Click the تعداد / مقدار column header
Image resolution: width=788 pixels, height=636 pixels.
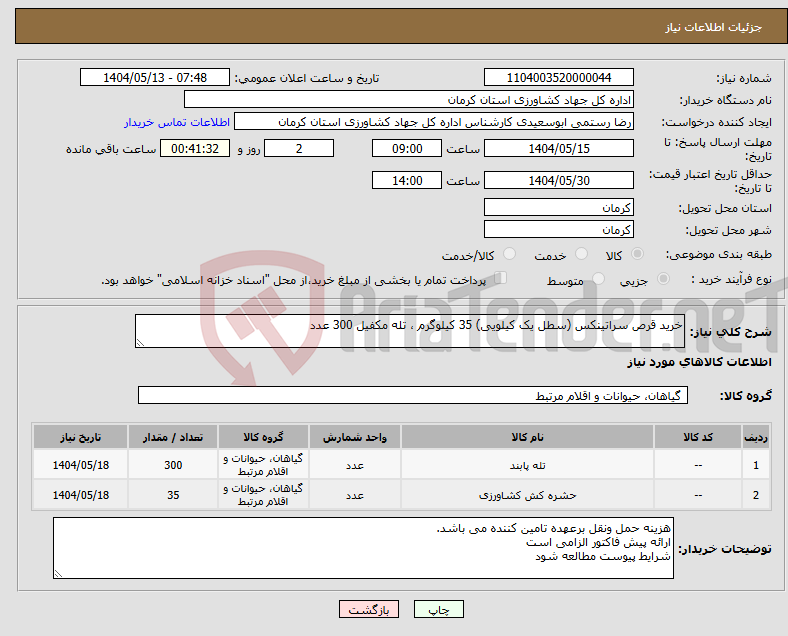click(x=173, y=437)
